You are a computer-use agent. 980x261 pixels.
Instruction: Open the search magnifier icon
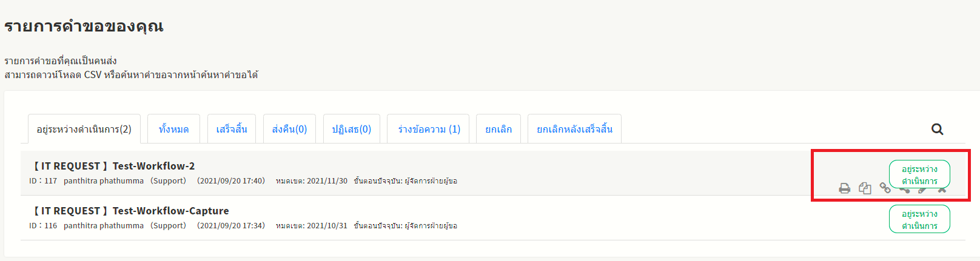tap(937, 129)
